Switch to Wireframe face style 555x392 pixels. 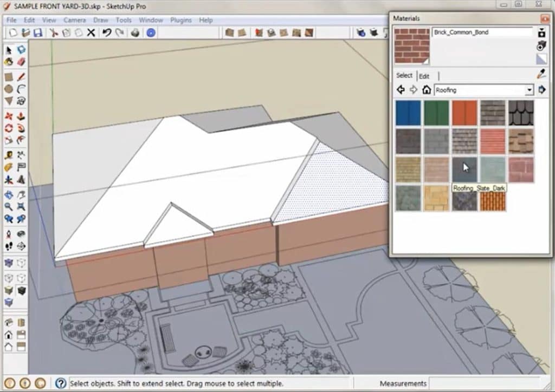click(9, 278)
